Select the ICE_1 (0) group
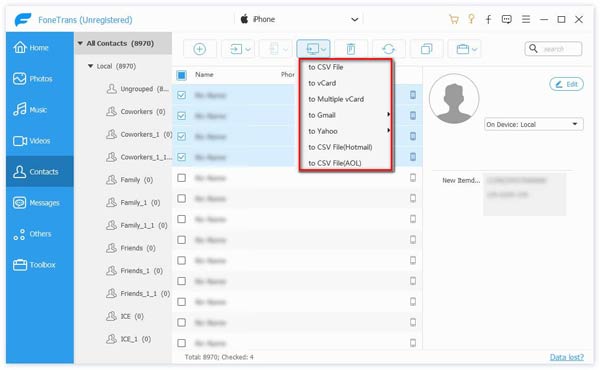This screenshot has width=600, height=370. point(128,339)
